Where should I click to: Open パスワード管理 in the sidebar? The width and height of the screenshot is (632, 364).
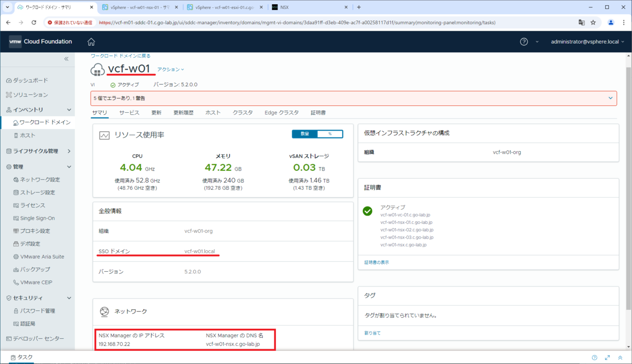click(37, 311)
